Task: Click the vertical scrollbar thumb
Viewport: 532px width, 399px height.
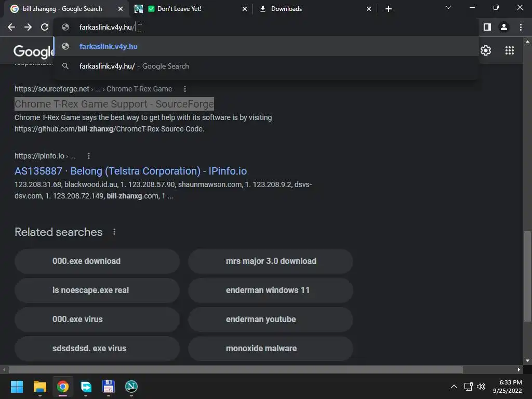Action: 527,276
